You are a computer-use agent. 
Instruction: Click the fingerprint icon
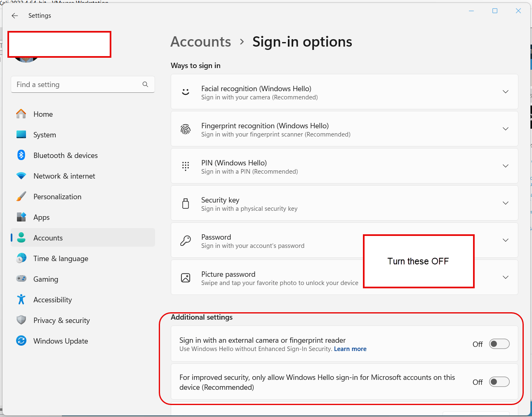[x=186, y=129]
